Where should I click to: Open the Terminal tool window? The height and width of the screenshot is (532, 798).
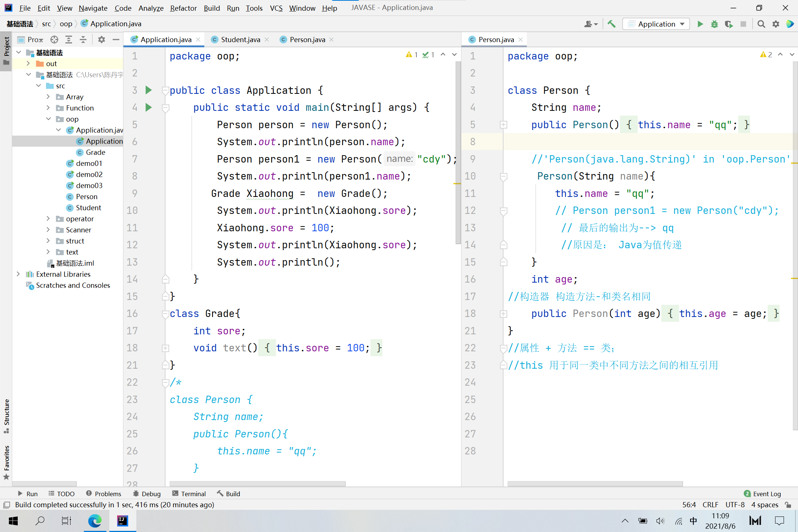point(189,494)
